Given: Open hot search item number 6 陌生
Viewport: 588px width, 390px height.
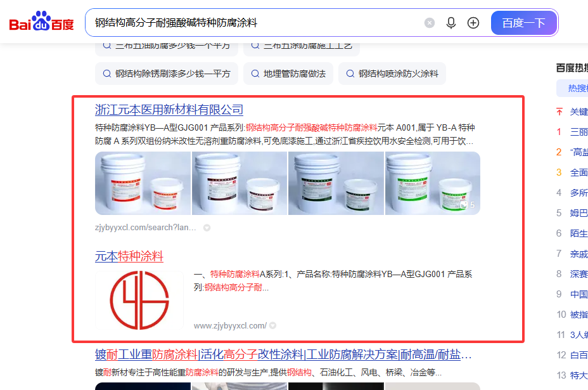Looking at the screenshot, I should pyautogui.click(x=578, y=233).
